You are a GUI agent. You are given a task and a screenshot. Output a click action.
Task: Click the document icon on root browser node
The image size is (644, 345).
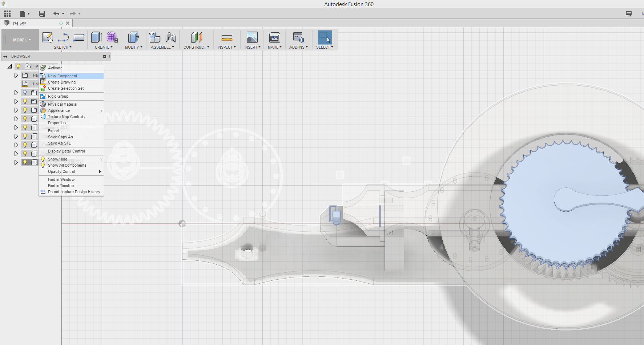tap(28, 66)
